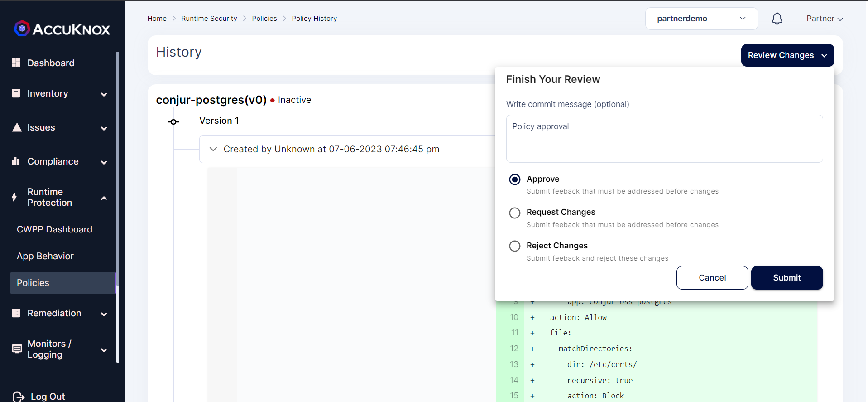
Task: Click the sidebar vertical scrollbar
Action: pyautogui.click(x=118, y=207)
